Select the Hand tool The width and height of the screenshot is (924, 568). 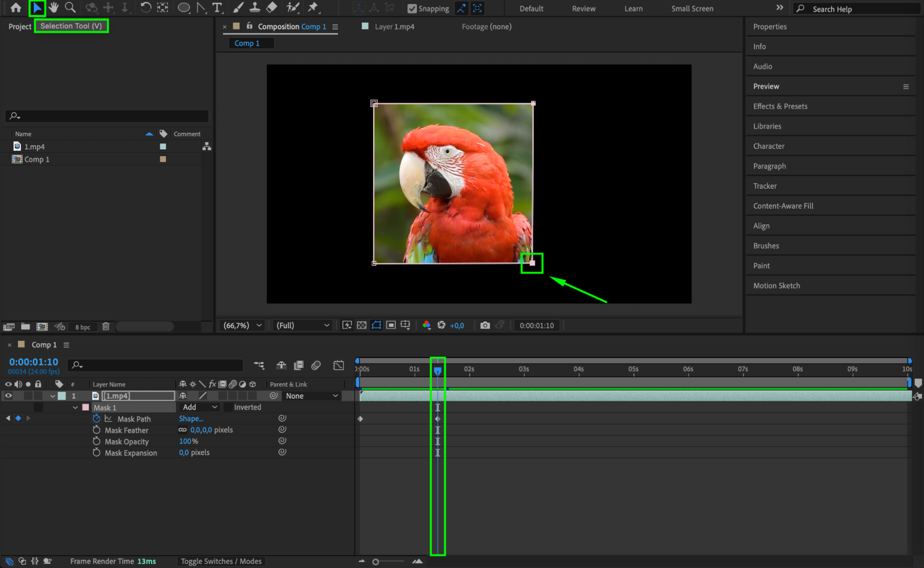click(54, 7)
